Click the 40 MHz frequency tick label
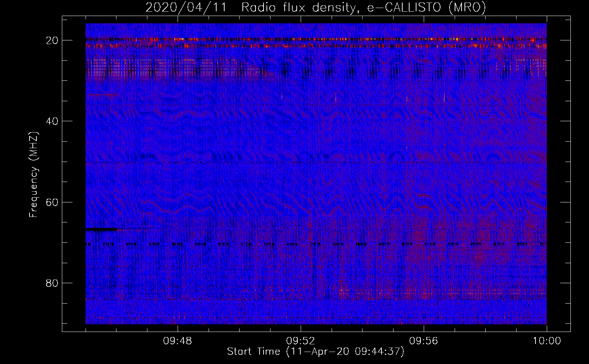 [x=52, y=121]
